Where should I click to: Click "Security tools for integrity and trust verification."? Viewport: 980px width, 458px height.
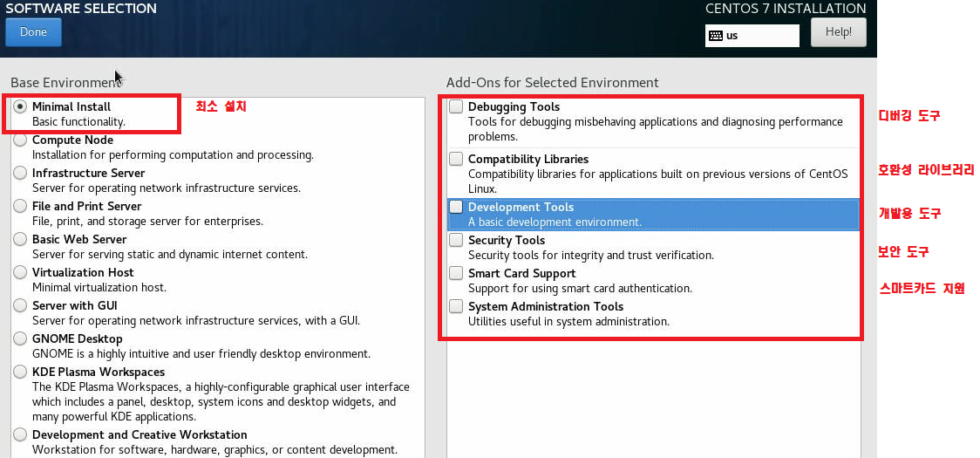point(591,256)
